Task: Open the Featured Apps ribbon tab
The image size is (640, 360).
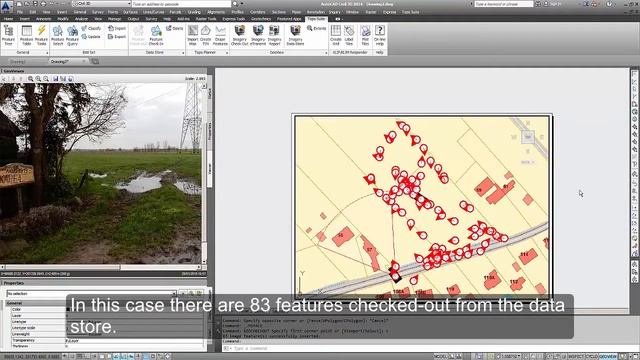Action: point(289,19)
